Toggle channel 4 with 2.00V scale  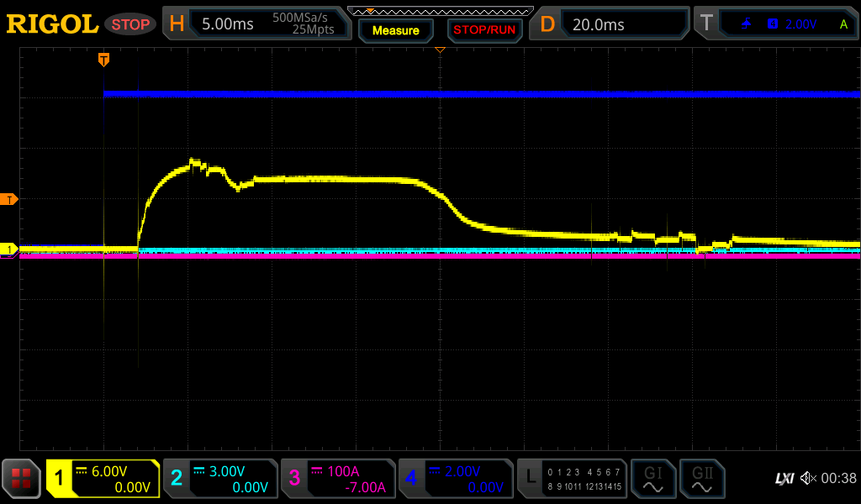[x=456, y=479]
